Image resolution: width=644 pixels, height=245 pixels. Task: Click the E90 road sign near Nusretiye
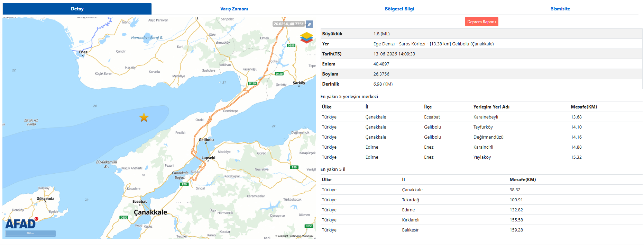click(294, 167)
